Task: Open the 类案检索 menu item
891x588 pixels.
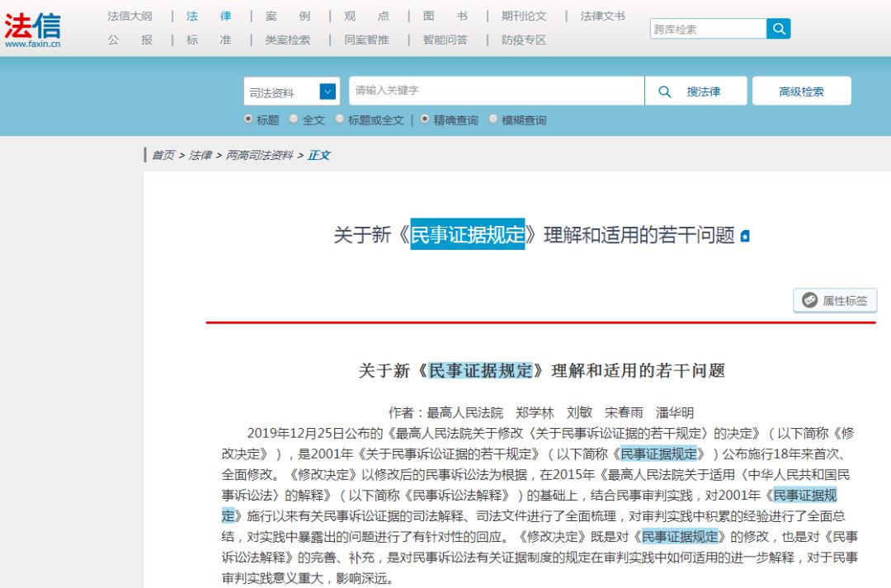Action: click(288, 40)
